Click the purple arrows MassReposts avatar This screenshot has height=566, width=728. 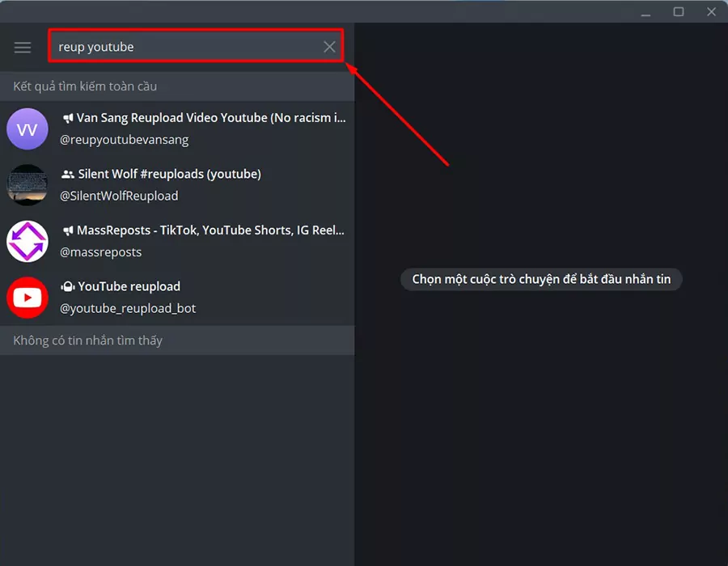coord(28,241)
